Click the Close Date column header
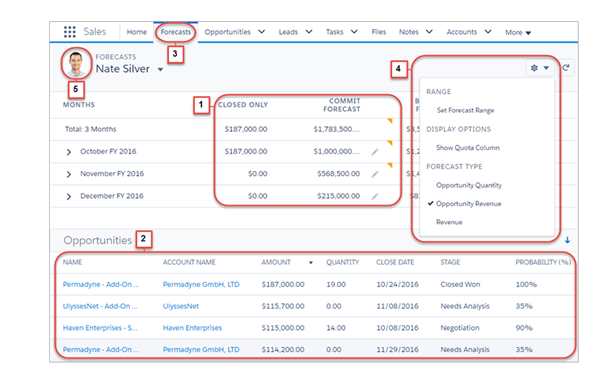The width and height of the screenshot is (602, 389). point(395,262)
